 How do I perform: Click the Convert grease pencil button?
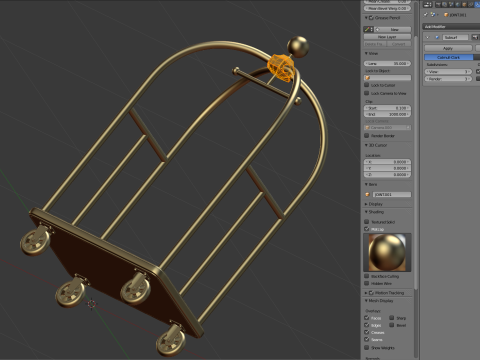click(398, 44)
